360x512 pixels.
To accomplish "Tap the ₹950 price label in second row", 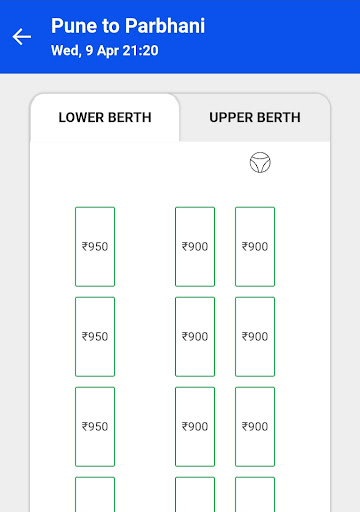I will pyautogui.click(x=95, y=337).
